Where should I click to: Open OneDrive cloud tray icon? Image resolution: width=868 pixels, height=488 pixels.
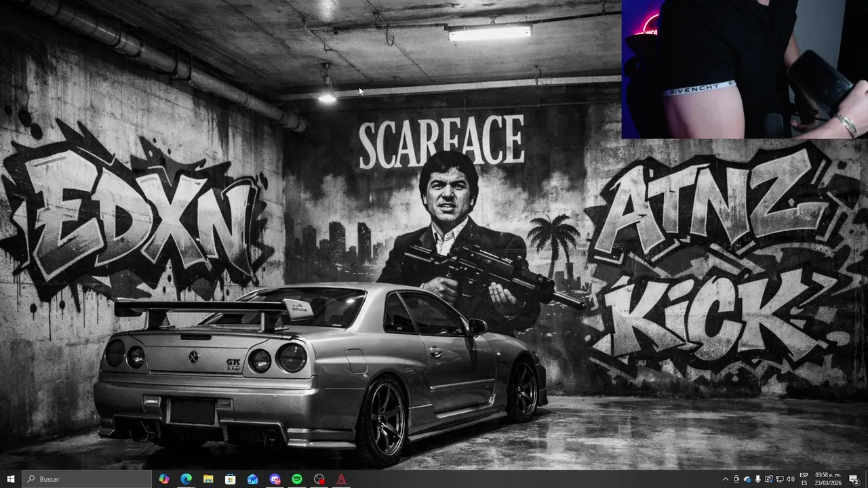(x=747, y=479)
